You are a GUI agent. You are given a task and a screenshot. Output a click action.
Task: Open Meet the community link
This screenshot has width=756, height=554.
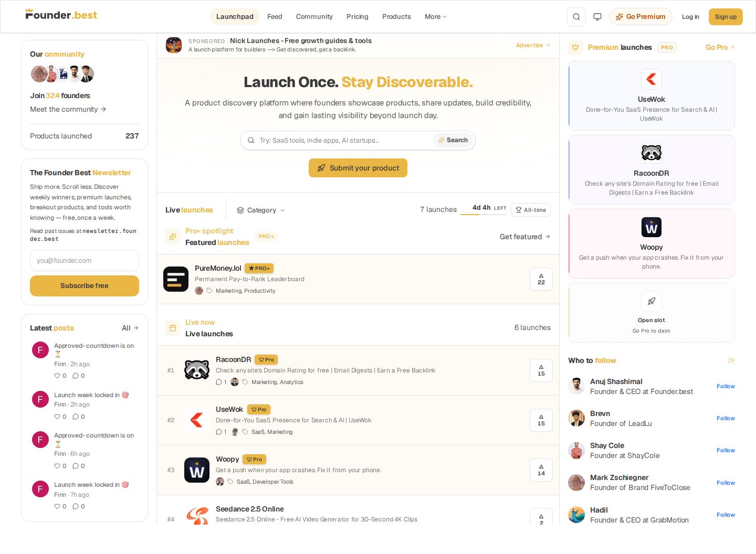pyautogui.click(x=68, y=109)
